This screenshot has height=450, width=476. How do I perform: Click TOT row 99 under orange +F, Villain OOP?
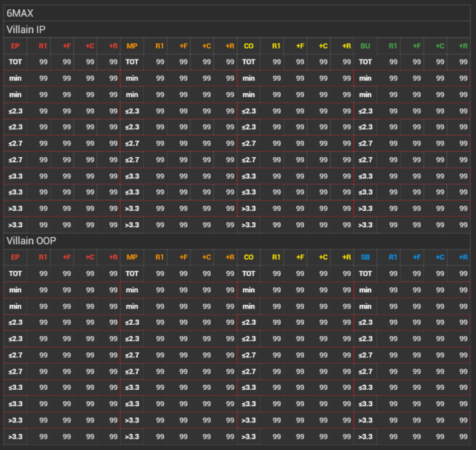pyautogui.click(x=183, y=274)
